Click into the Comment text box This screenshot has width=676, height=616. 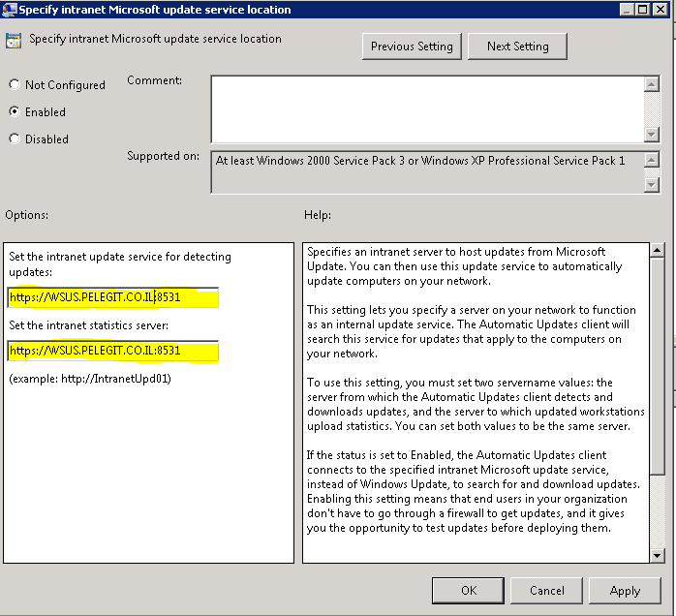pos(427,109)
